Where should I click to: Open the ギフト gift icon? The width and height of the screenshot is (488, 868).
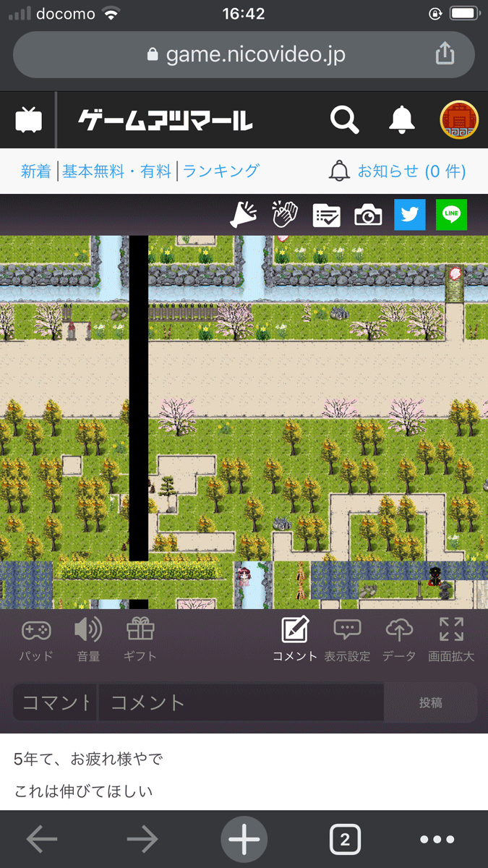pyautogui.click(x=141, y=640)
